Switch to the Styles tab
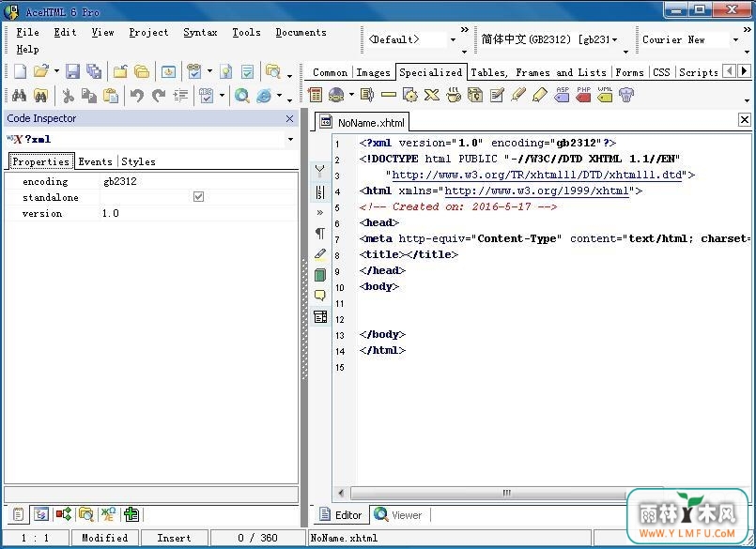This screenshot has width=756, height=549. tap(138, 161)
